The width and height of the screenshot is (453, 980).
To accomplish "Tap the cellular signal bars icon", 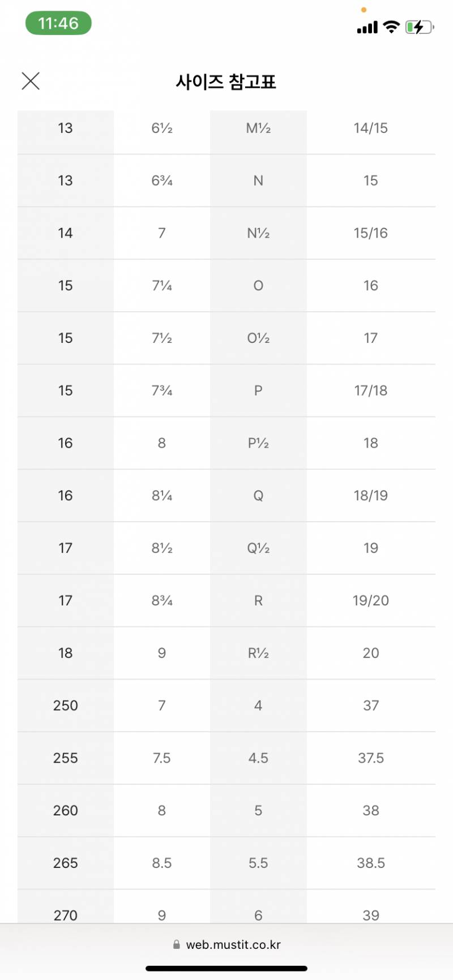I will 367,27.
